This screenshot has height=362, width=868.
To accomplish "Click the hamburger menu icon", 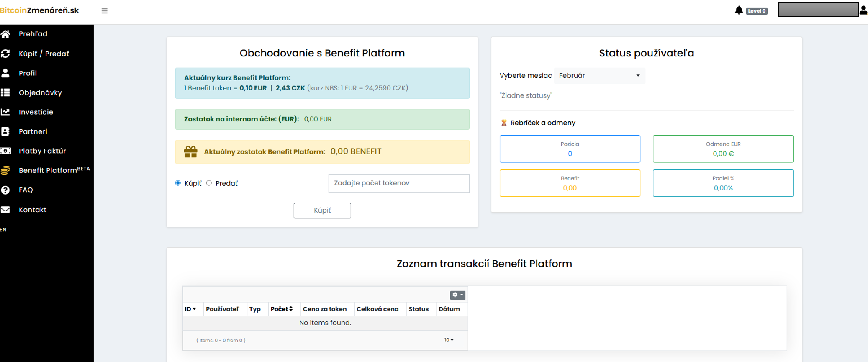I will (104, 11).
